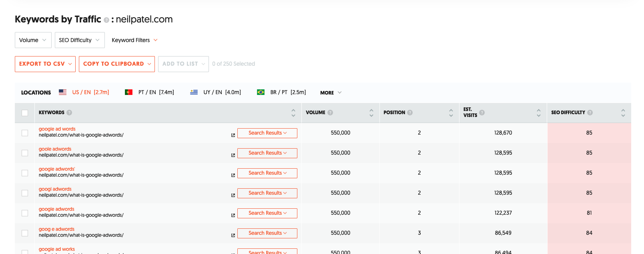Image resolution: width=644 pixels, height=254 pixels.
Task: Open Search Results dropdown for 'goog e adwords'
Action: 267,233
